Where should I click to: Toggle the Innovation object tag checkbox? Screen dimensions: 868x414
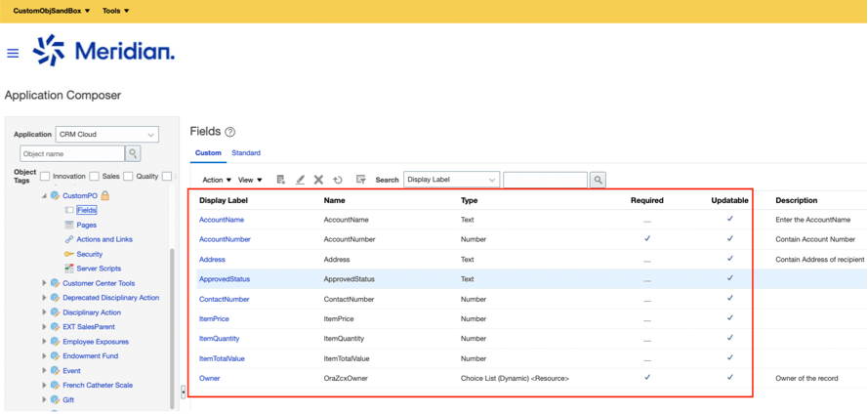pos(45,177)
